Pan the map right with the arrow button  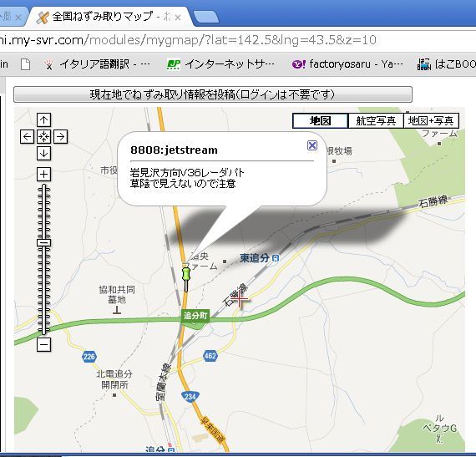(x=60, y=137)
